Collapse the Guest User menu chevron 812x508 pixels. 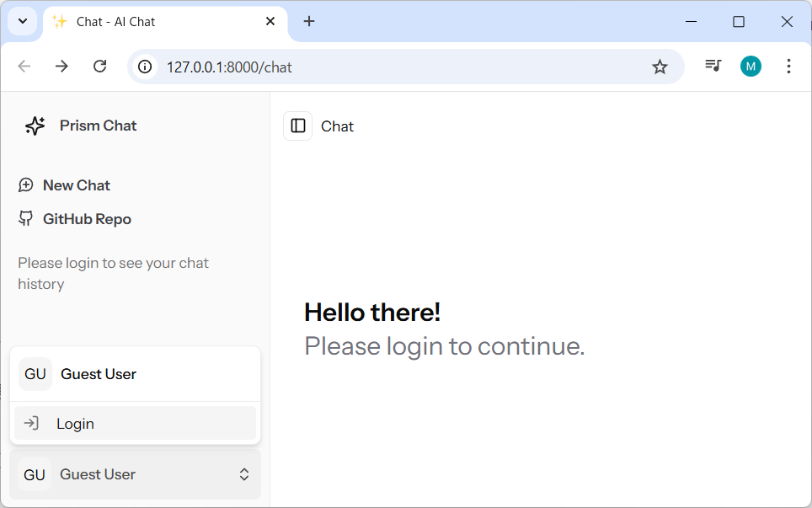pos(244,474)
